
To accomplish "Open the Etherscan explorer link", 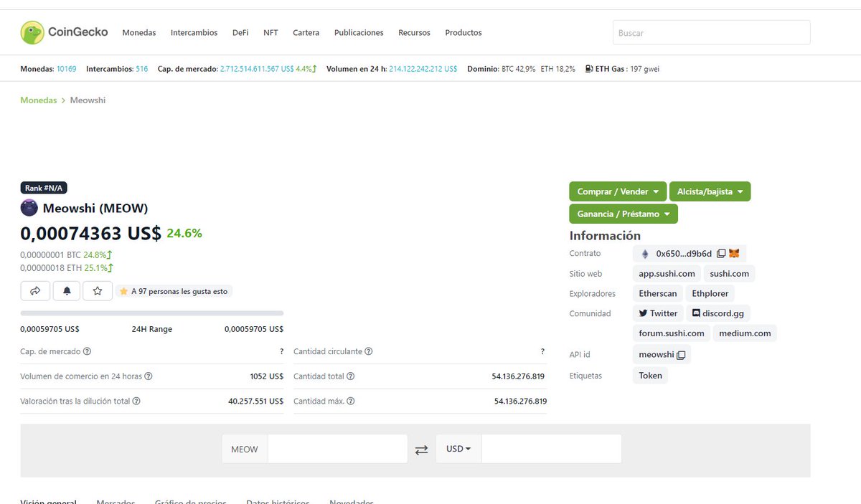I will (x=658, y=293).
